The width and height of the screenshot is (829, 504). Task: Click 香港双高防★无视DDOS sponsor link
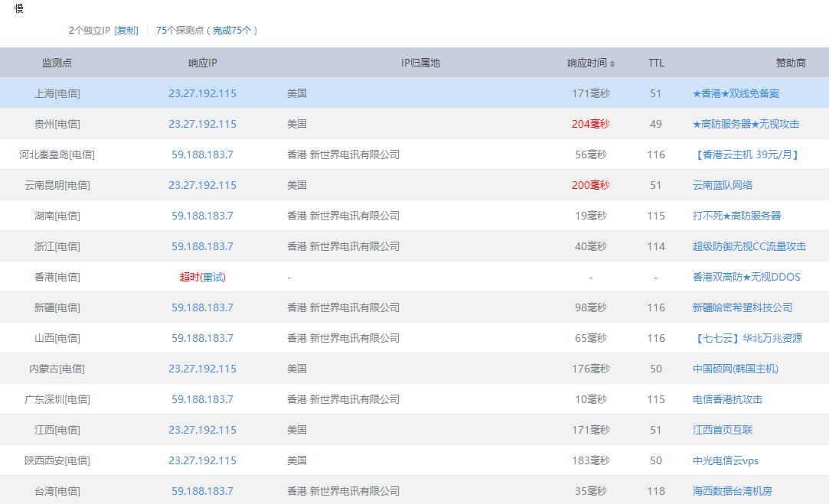pos(746,277)
